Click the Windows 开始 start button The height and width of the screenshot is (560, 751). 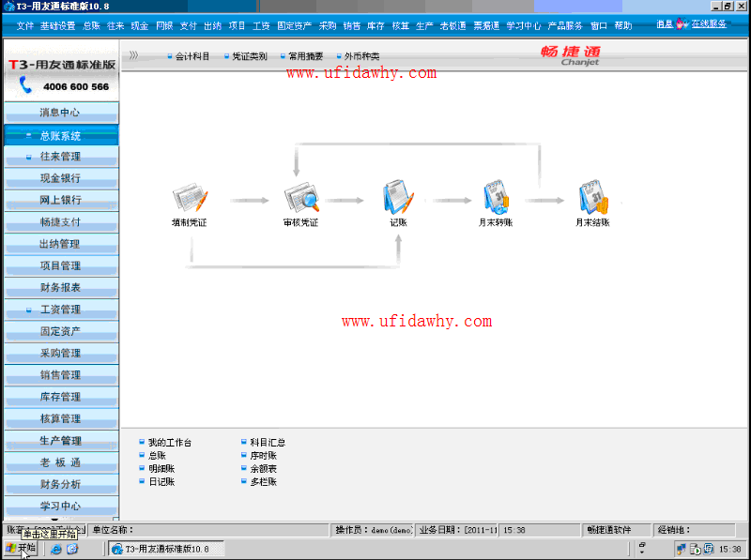21,549
